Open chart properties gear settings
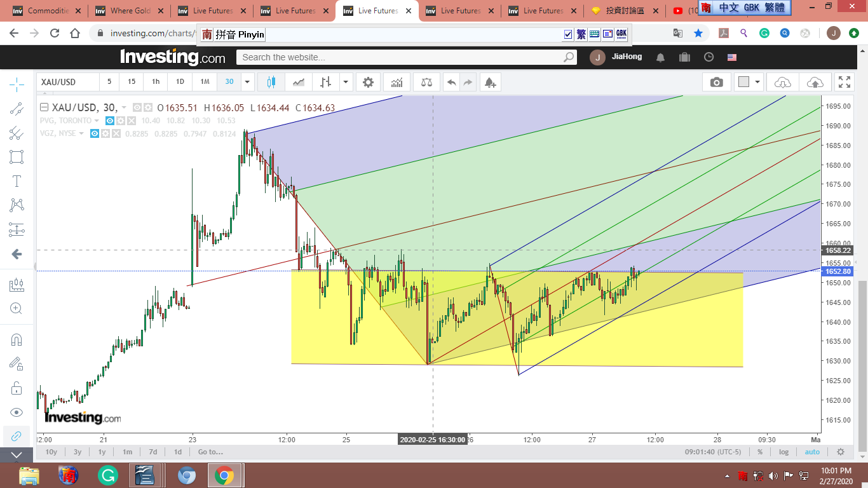 coord(368,82)
